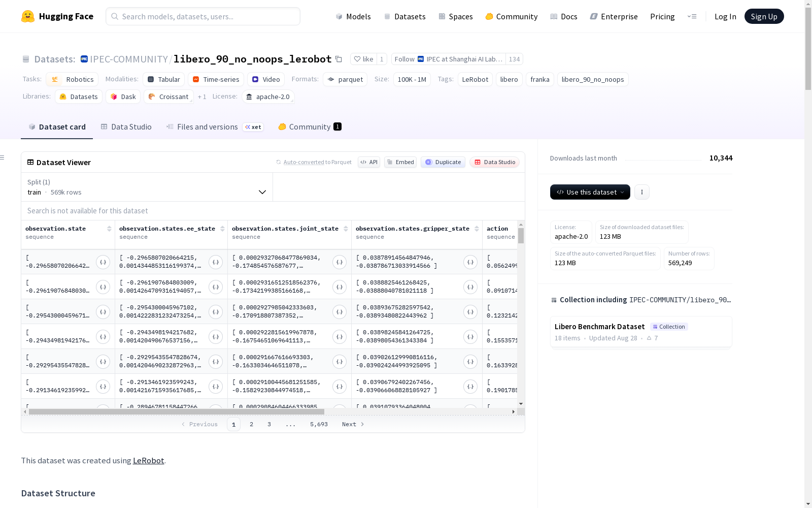
Task: Expand observation.state JSON for row -0.29295435547828
Action: point(103,362)
